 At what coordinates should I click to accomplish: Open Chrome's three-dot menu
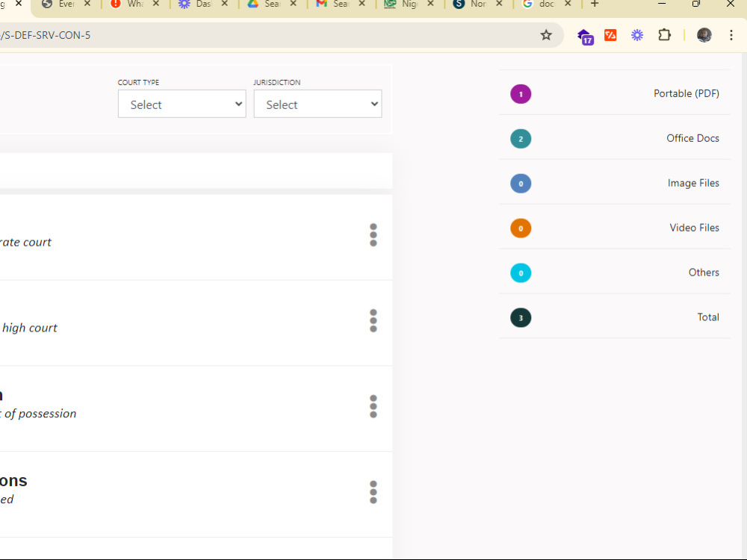pyautogui.click(x=731, y=35)
